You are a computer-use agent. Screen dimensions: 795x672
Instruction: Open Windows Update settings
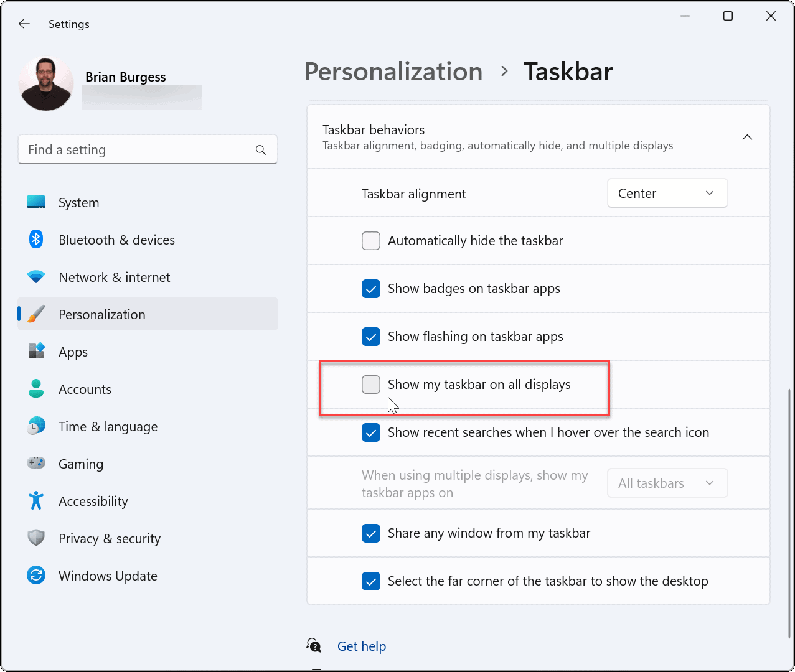click(x=107, y=576)
